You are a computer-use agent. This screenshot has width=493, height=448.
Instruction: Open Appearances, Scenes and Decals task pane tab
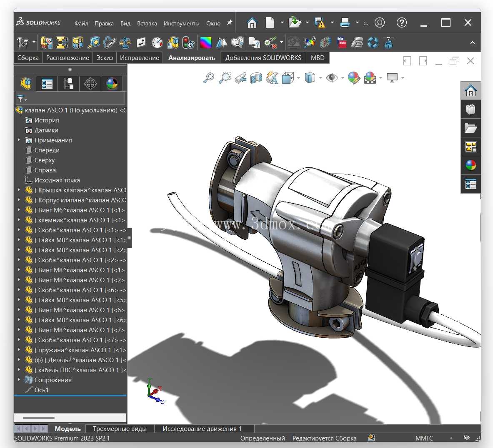(470, 165)
